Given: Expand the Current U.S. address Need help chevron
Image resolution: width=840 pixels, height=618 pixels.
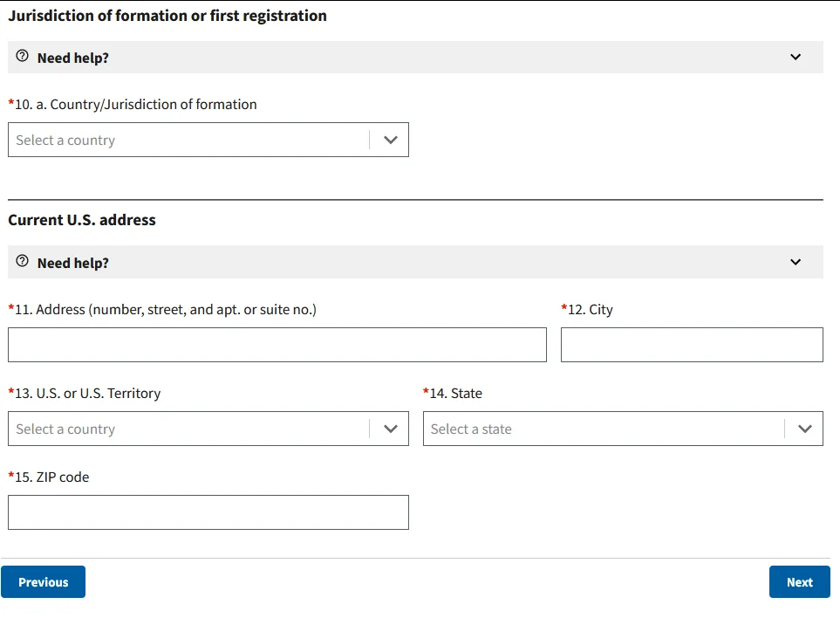Looking at the screenshot, I should (x=796, y=262).
